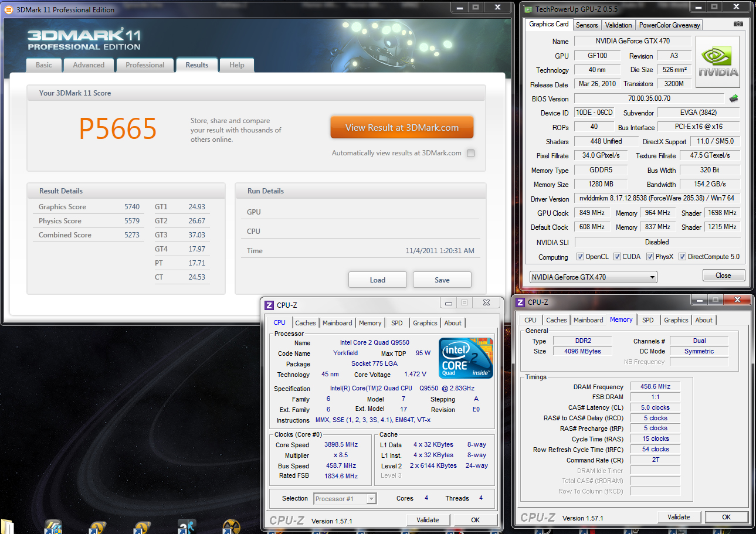Click 'View Result at 3DMark.com' button
This screenshot has width=756, height=534.
[x=402, y=127]
